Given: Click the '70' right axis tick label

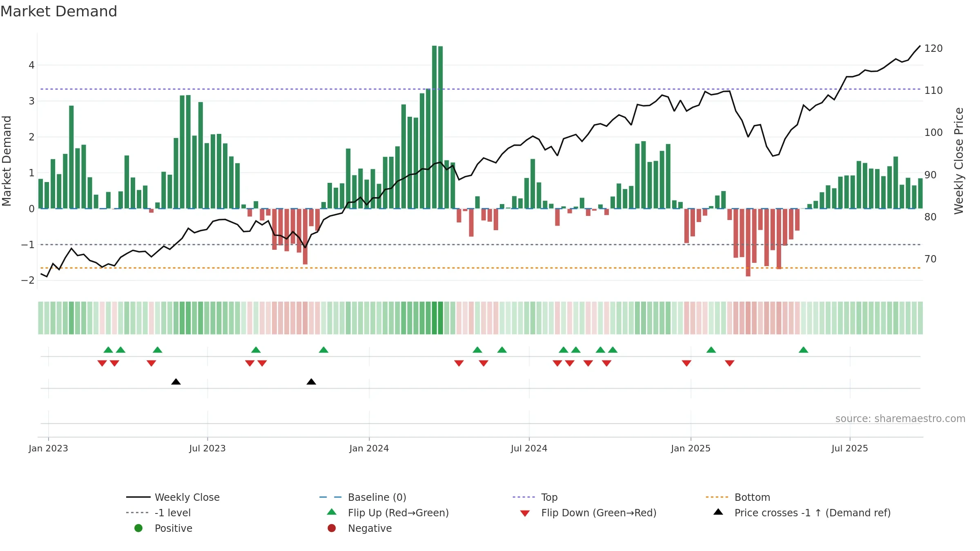Looking at the screenshot, I should [x=931, y=259].
